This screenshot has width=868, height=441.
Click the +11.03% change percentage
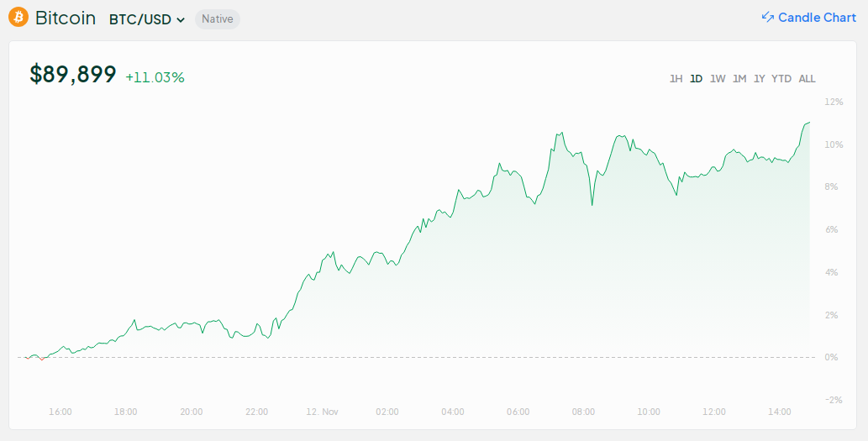155,77
